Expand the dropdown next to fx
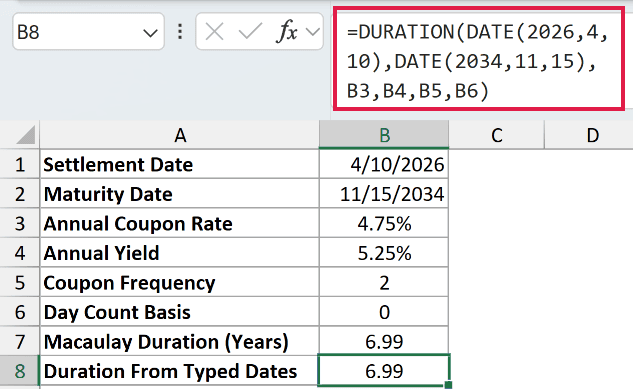633x389 pixels. click(313, 31)
